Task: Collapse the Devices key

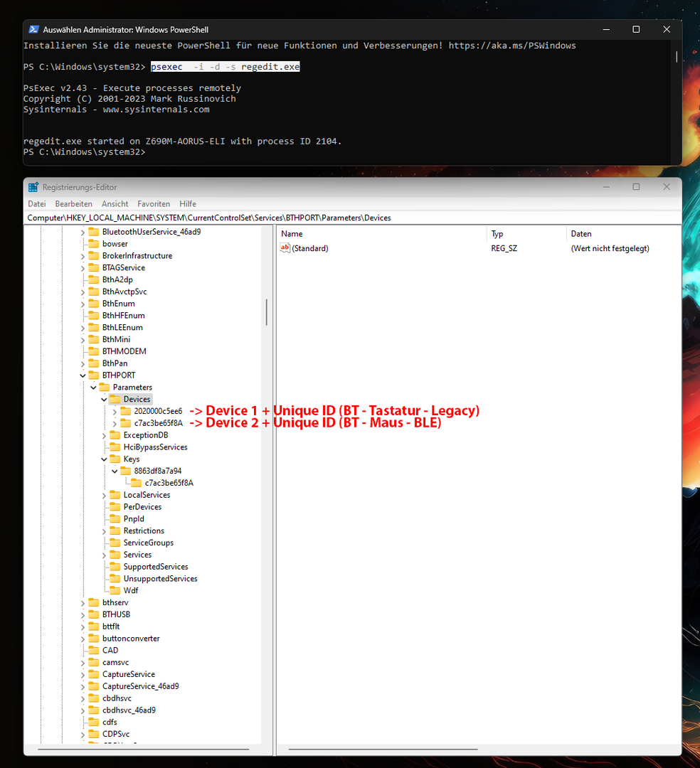Action: (104, 400)
